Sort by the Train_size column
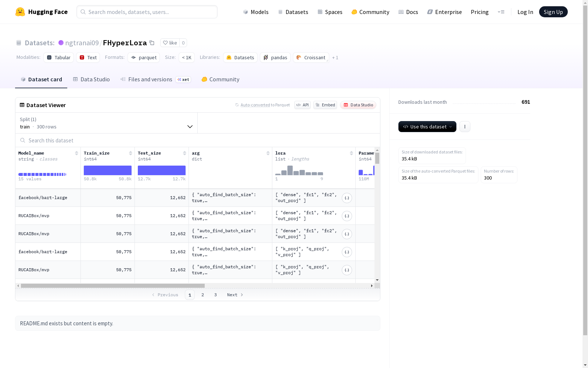 130,153
